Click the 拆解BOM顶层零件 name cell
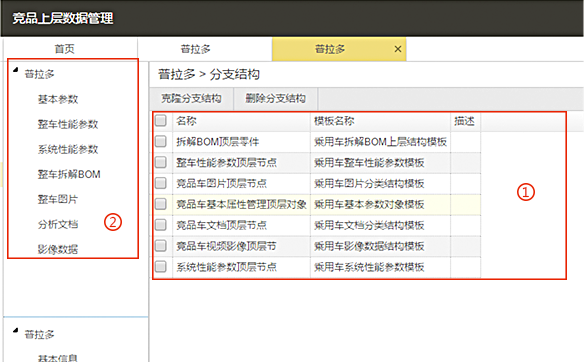Image resolution: width=584 pixels, height=362 pixels. pyautogui.click(x=241, y=142)
